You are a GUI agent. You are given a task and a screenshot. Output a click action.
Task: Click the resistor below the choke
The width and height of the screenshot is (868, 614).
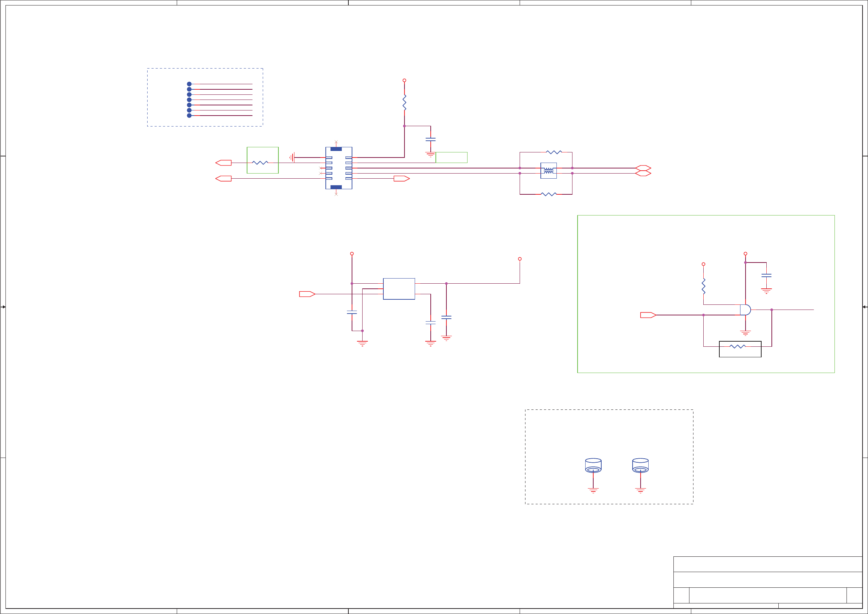(x=548, y=194)
